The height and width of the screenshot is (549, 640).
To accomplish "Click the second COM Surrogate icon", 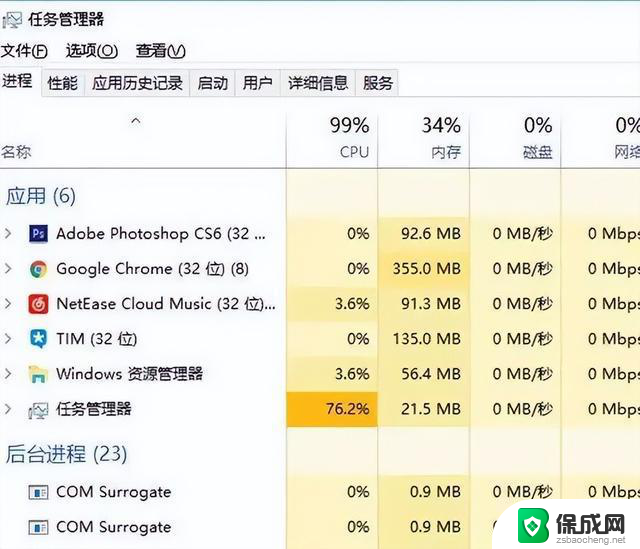I will point(38,527).
